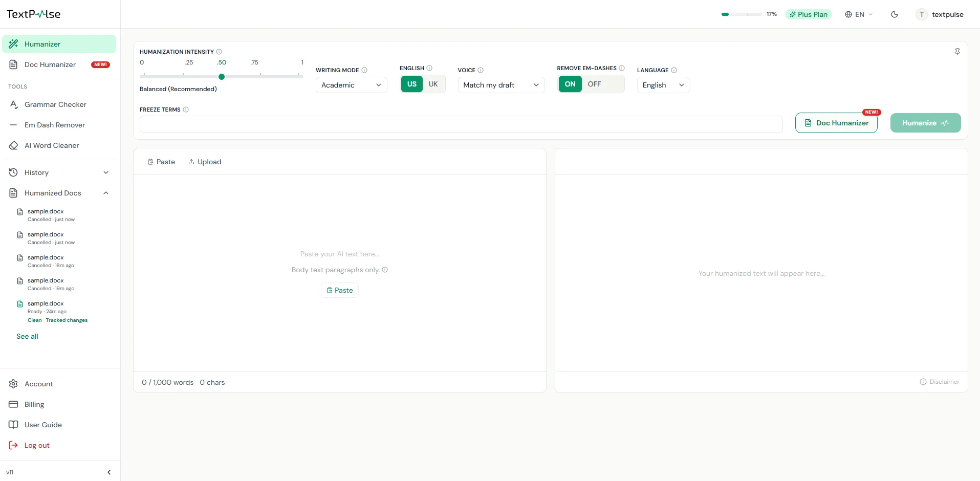Image resolution: width=980 pixels, height=481 pixels.
Task: Open the Clean version link
Action: tap(35, 320)
